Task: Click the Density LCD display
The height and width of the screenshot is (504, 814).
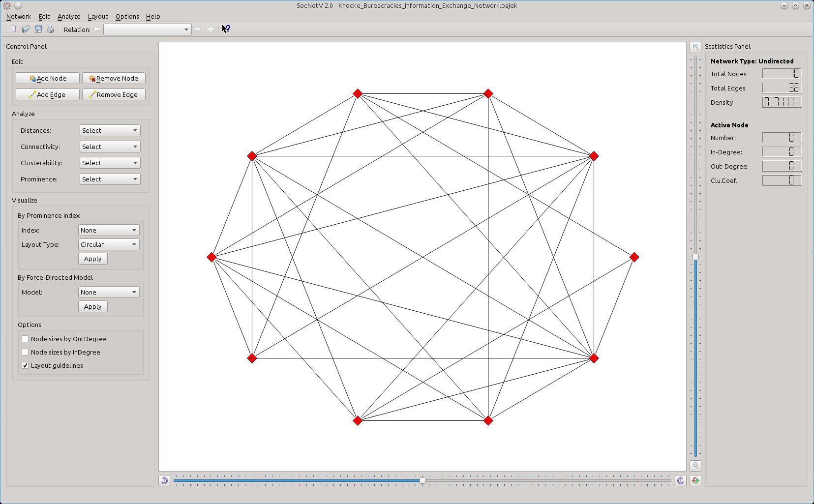Action: pyautogui.click(x=782, y=102)
